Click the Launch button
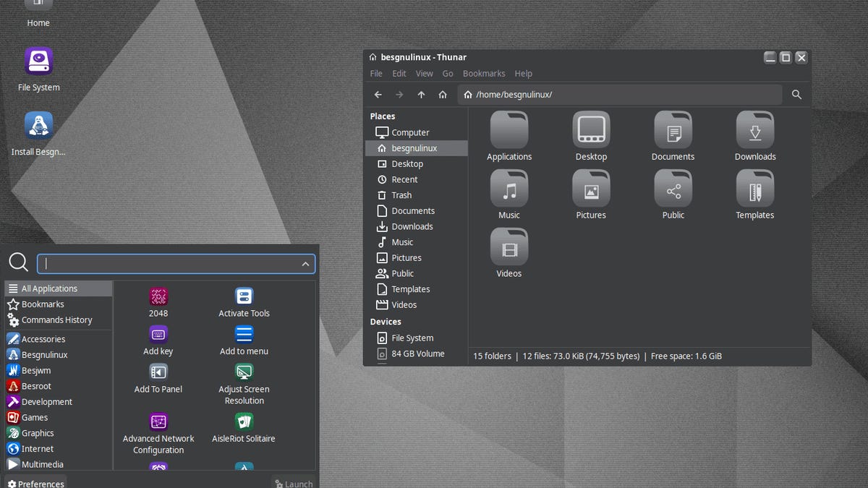 click(x=294, y=483)
